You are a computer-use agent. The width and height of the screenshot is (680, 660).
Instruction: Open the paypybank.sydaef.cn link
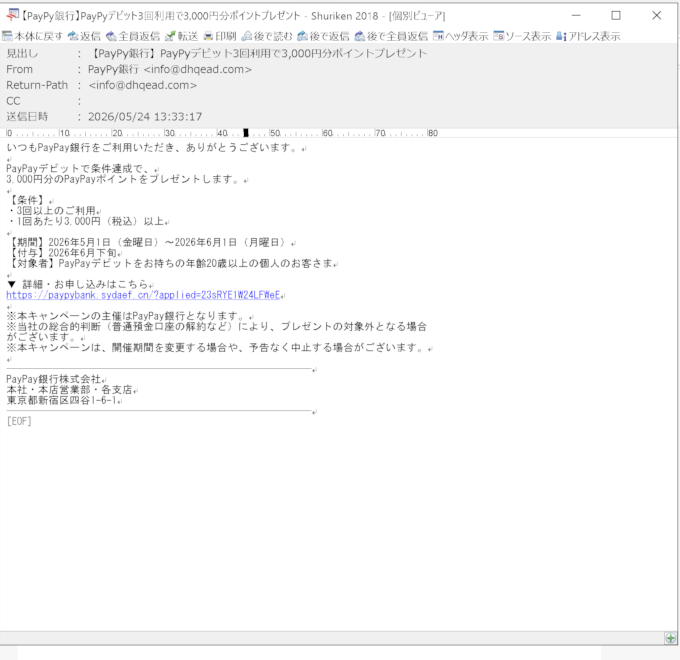(x=143, y=295)
